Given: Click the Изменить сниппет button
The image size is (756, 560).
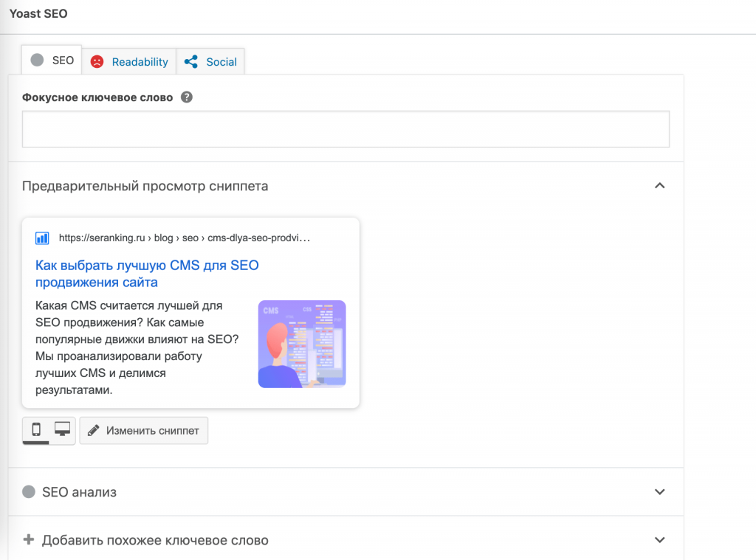Looking at the screenshot, I should pos(144,430).
